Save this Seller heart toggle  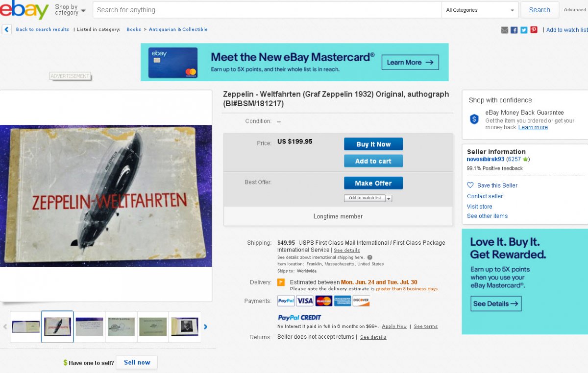click(470, 186)
